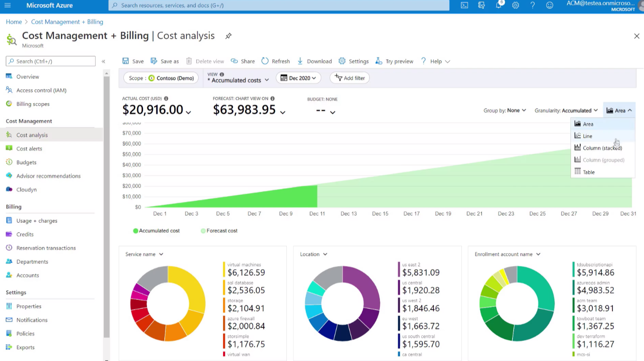Pin the Cost analysis page
Viewport: 644px width, 361px height.
pyautogui.click(x=228, y=36)
